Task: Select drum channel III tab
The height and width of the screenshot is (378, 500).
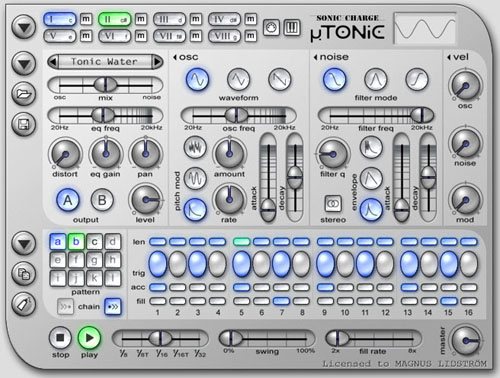Action: (x=169, y=19)
